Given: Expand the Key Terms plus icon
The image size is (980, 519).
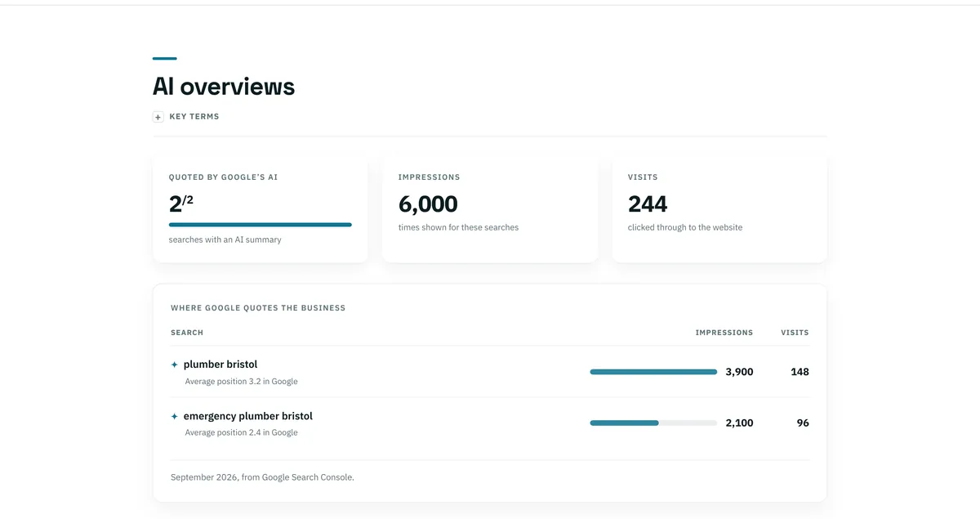Looking at the screenshot, I should (x=158, y=117).
